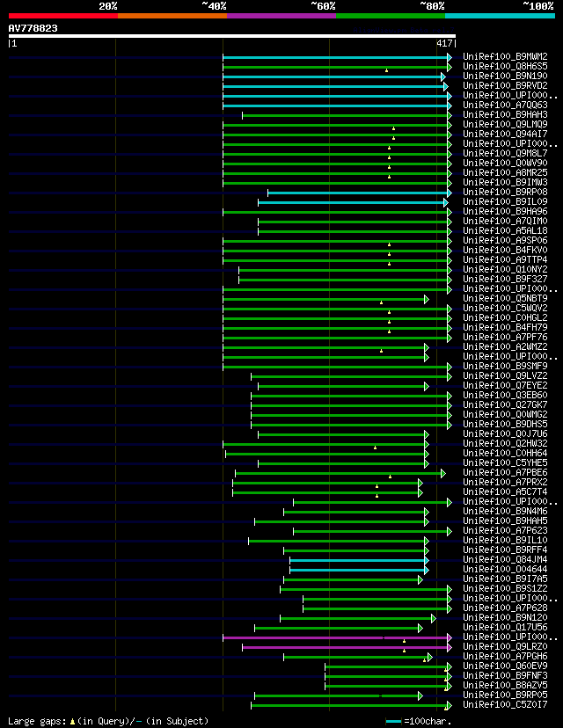
Task: Open hit UniRef100_B9RVD2
Action: pos(506,86)
